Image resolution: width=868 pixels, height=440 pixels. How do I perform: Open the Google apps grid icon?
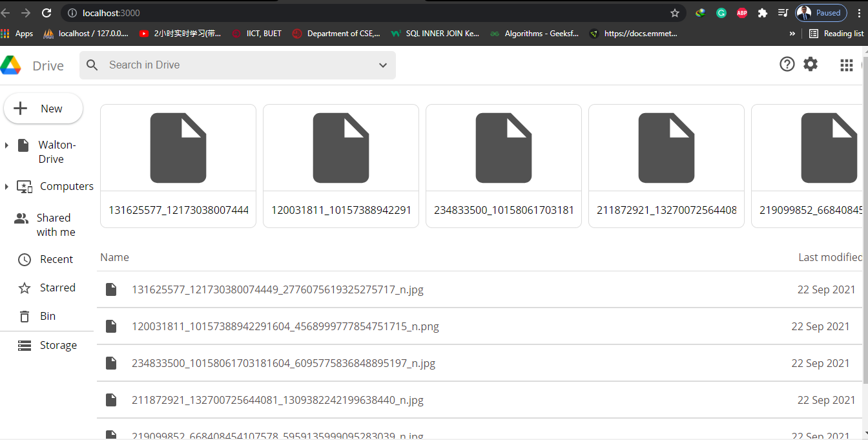[x=847, y=65]
